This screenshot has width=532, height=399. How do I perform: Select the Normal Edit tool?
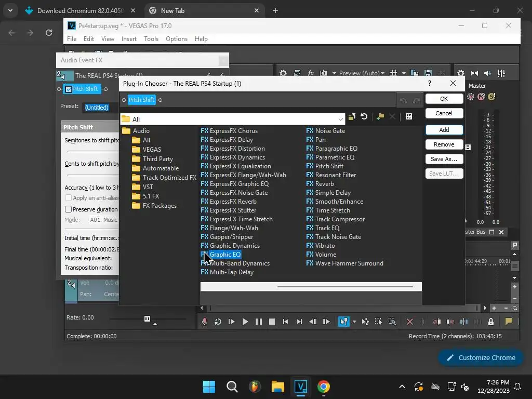[344, 321]
